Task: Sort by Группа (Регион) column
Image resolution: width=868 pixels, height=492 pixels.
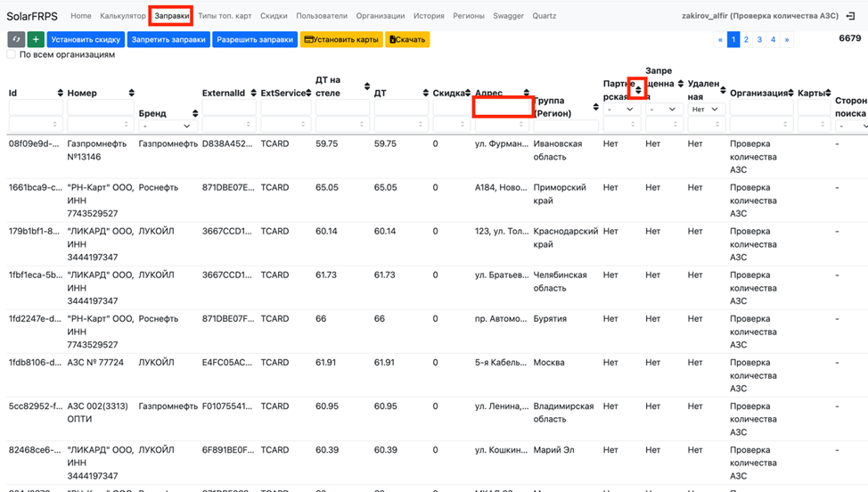Action: pyautogui.click(x=595, y=107)
